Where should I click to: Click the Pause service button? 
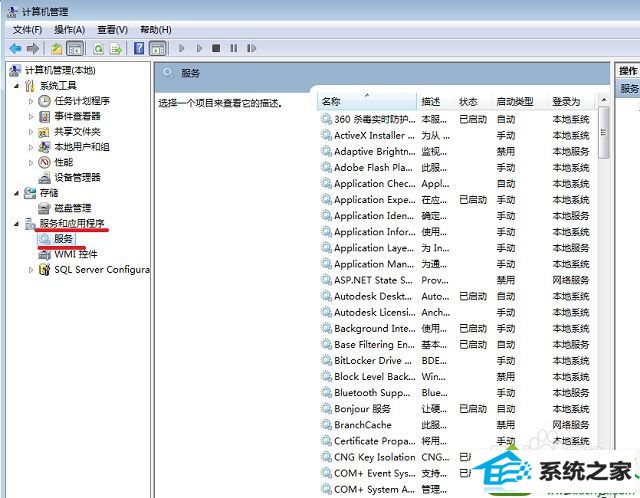pos(233,49)
